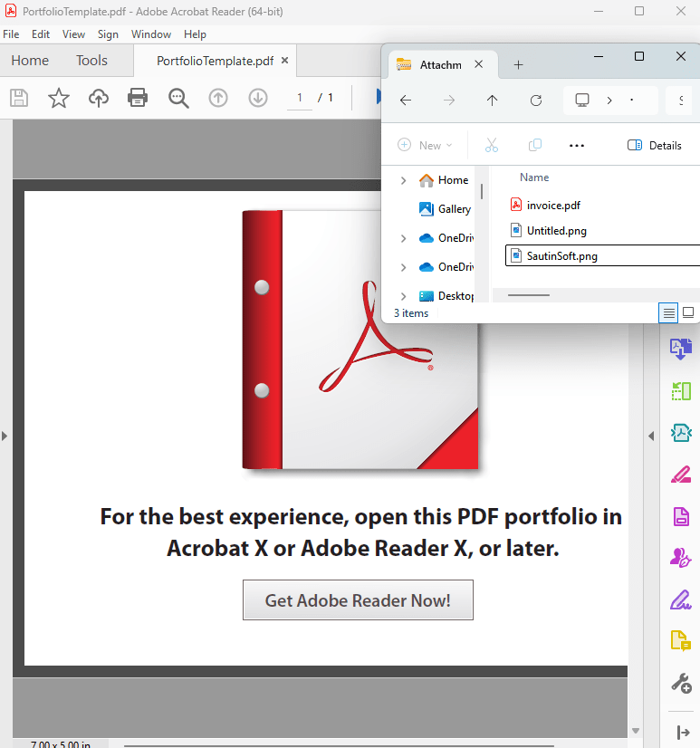The width and height of the screenshot is (700, 748).
Task: Open the purple Fill & Sign icon
Action: pyautogui.click(x=681, y=599)
